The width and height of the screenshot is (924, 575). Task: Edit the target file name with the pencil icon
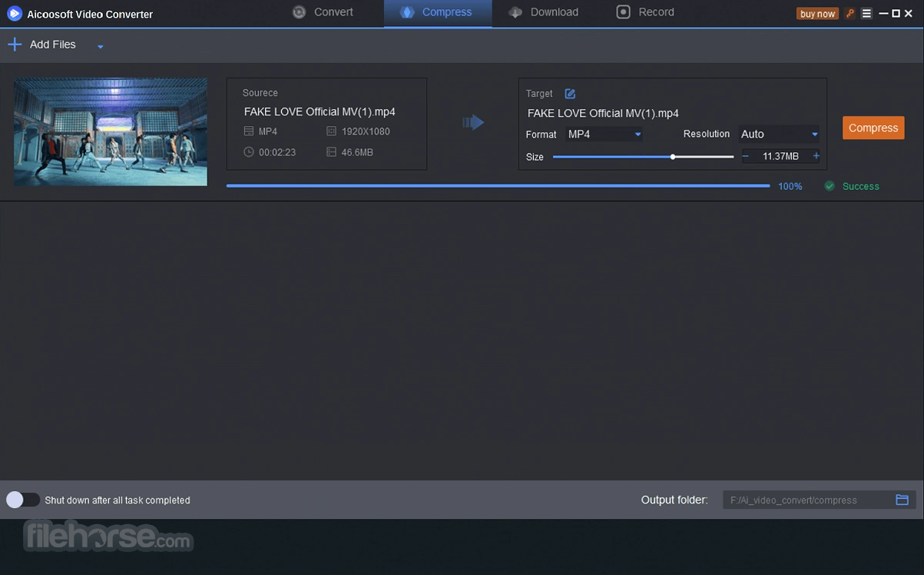tap(570, 94)
